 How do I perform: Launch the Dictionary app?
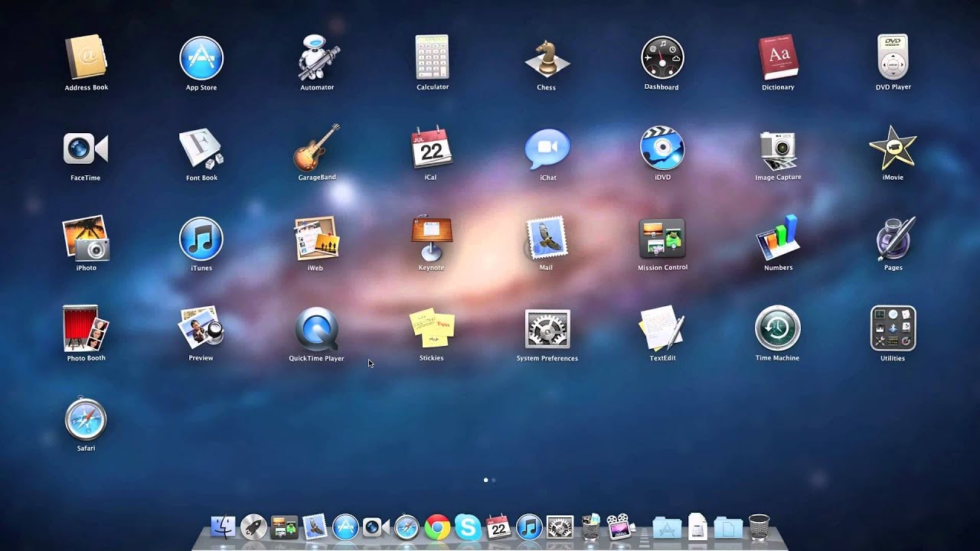(x=778, y=57)
